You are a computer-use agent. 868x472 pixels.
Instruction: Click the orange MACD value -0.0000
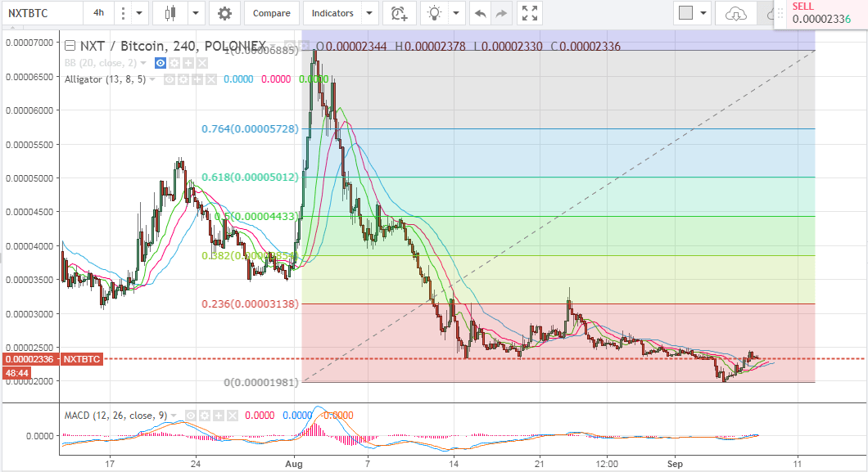point(337,415)
